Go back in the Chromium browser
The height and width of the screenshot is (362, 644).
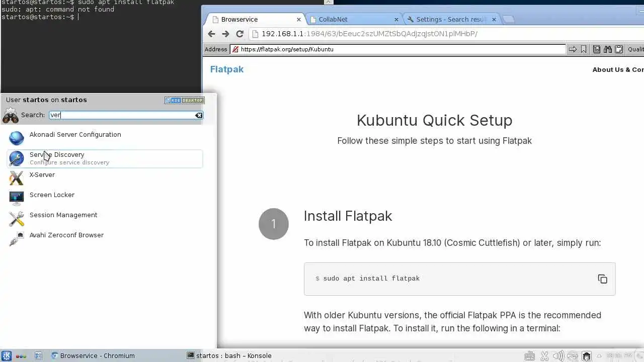tap(211, 34)
